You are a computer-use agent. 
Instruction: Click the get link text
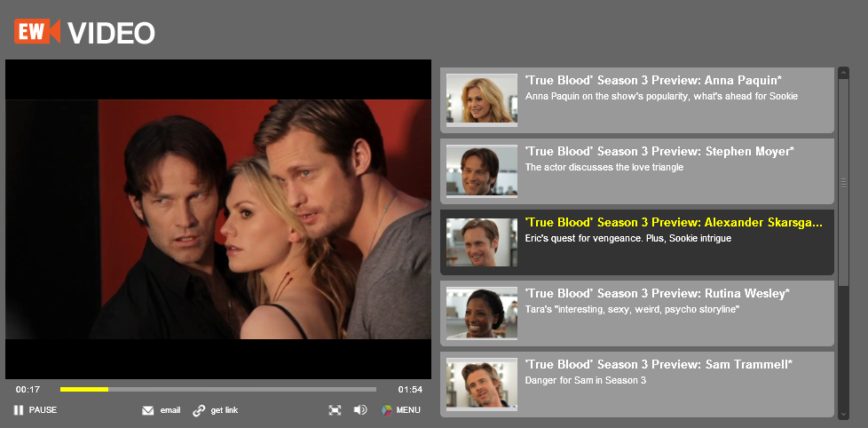(225, 410)
